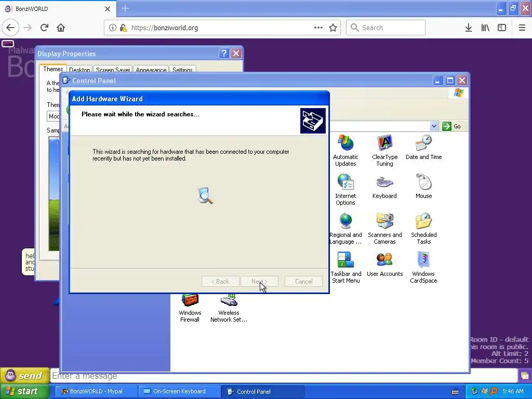Switch to the Screen Saver tab
Screen dimensions: 532x399
tap(113, 70)
